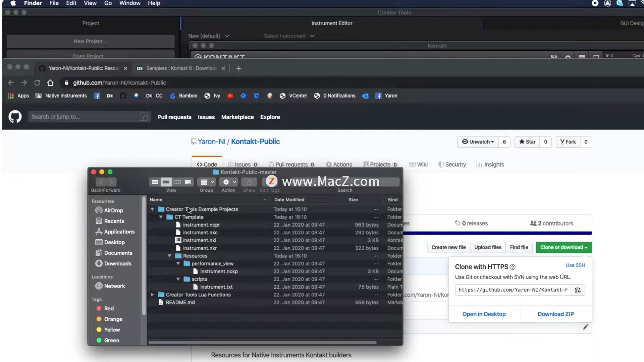Click the Finder Share button
644x362 pixels.
coord(249,182)
